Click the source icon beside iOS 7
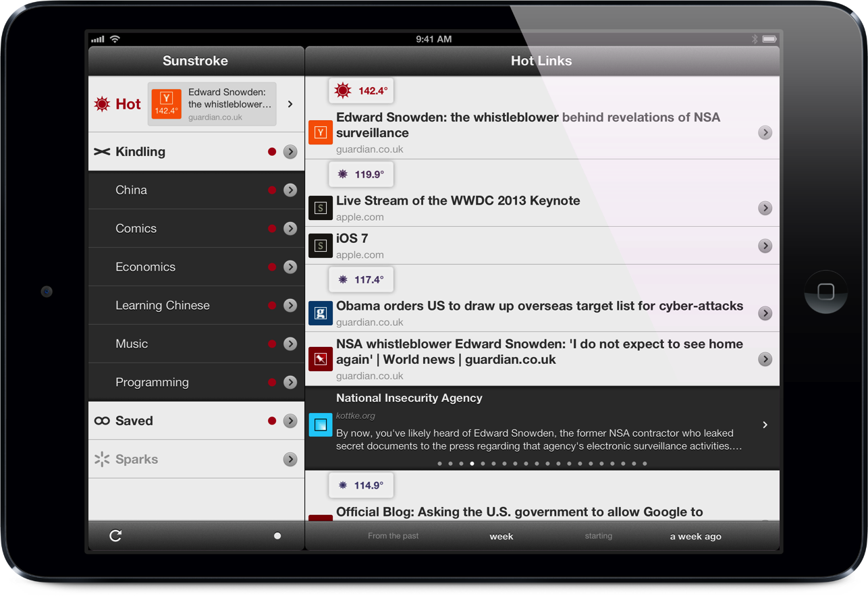868x596 pixels. coord(321,246)
